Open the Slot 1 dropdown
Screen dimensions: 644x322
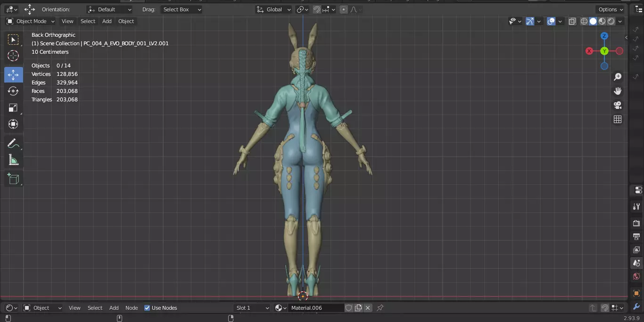tap(252, 308)
